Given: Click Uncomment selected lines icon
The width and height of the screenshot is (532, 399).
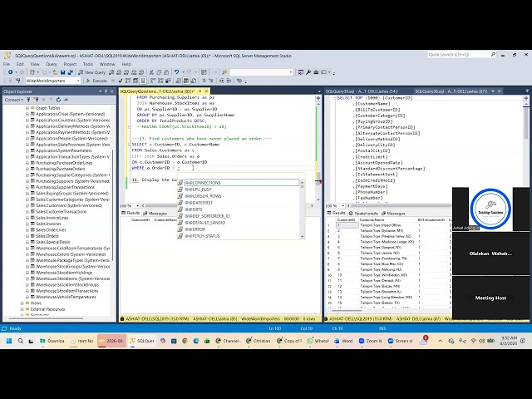Looking at the screenshot, I should coord(210,81).
